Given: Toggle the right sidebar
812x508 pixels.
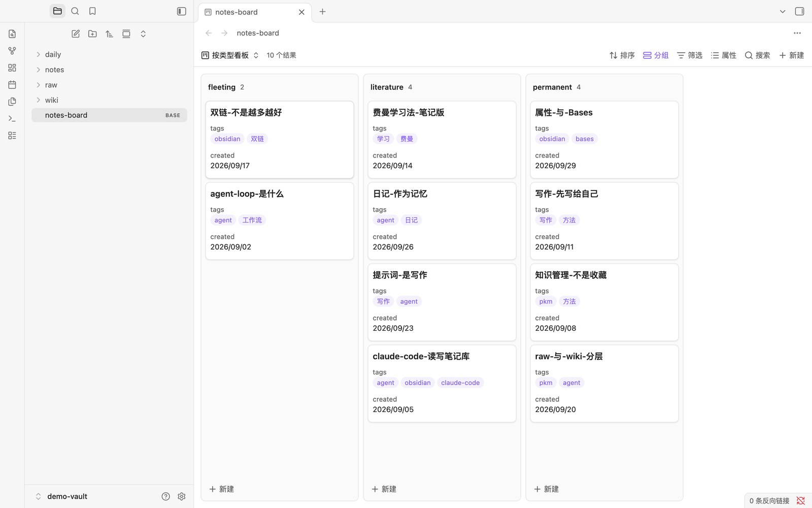Looking at the screenshot, I should coord(799,11).
